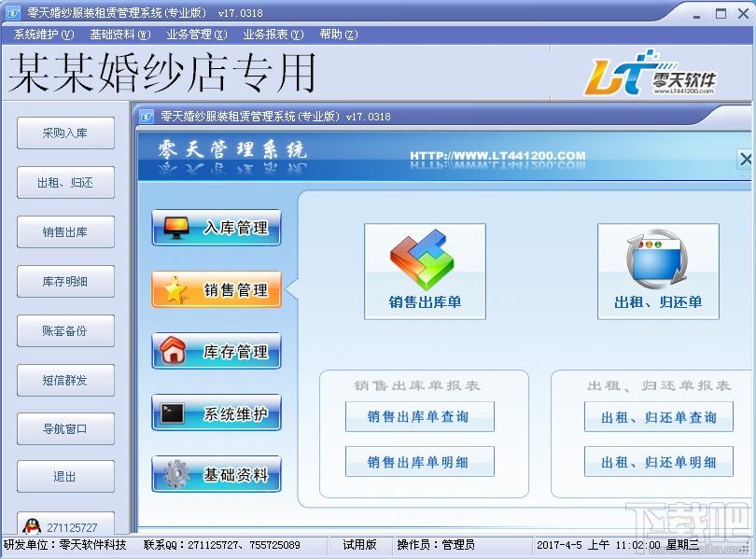Click the 采购入库 sidebar button

coord(65,133)
